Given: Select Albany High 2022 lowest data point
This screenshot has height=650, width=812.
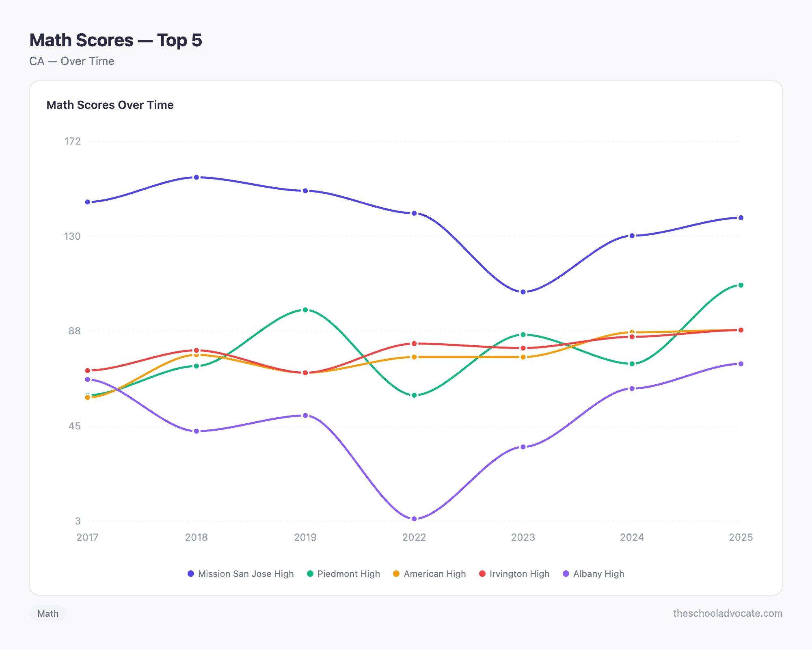Looking at the screenshot, I should pos(414,519).
